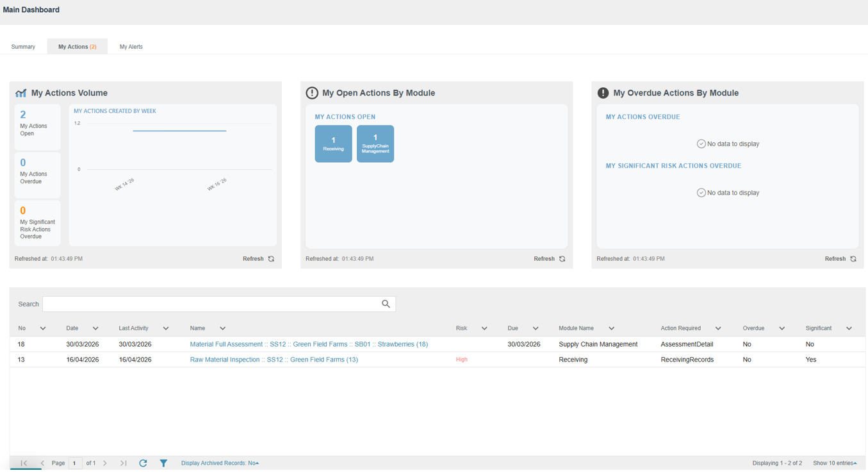Click the ReceivingRecords cell
868x473 pixels.
687,360
